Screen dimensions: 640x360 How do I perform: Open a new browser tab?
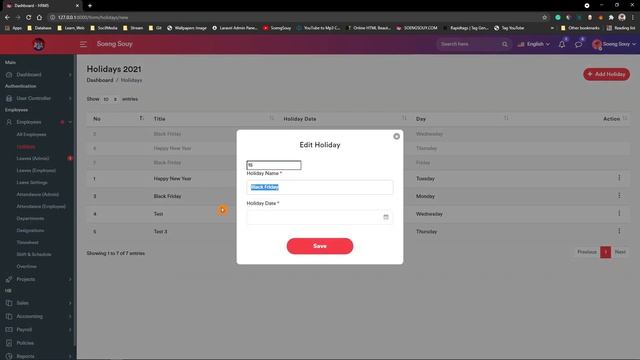pos(90,6)
